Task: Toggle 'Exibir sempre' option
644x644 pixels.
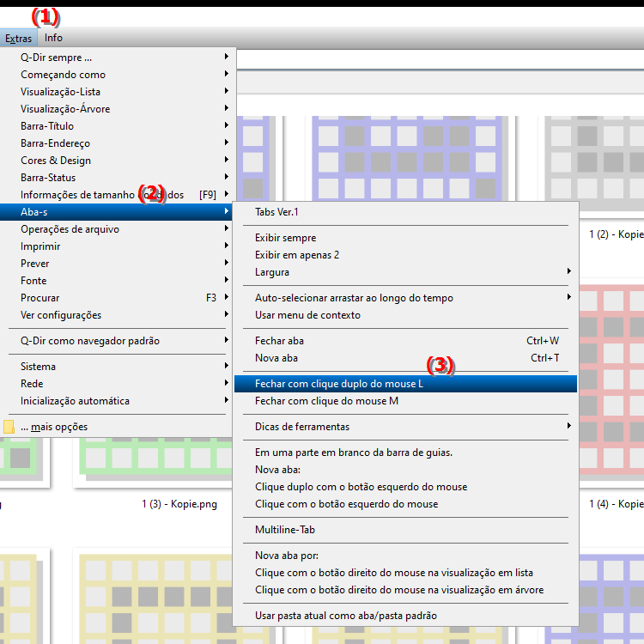Action: [405, 238]
